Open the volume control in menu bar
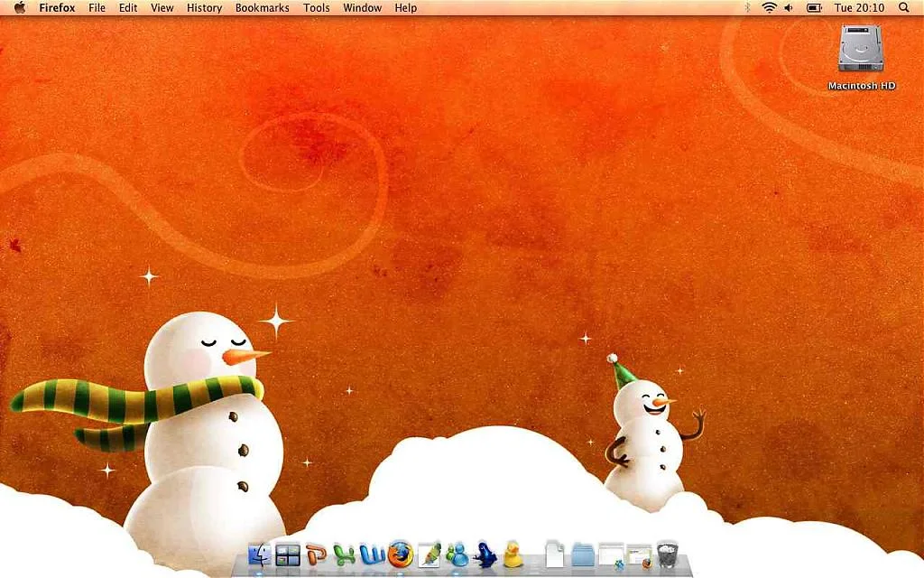924x578 pixels. tap(789, 8)
